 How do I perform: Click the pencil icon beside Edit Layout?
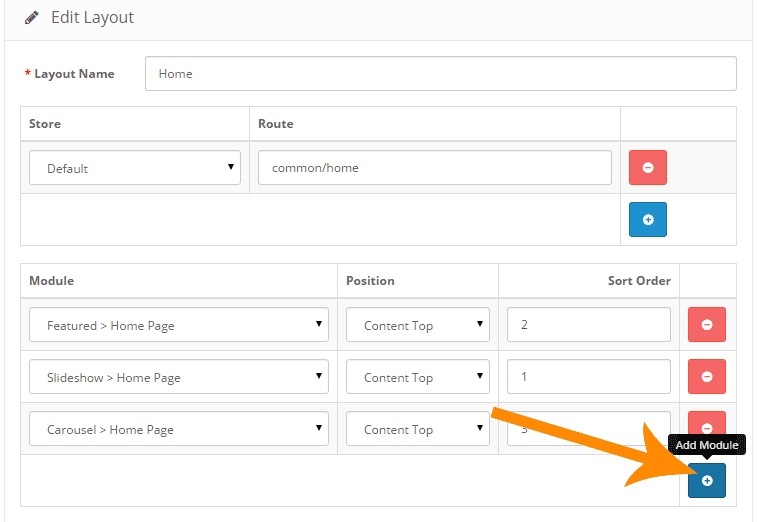click(31, 17)
